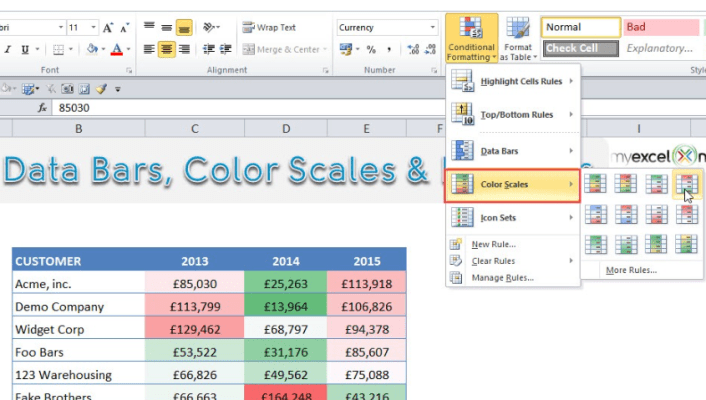
Task: Apply fill color with paint bucket
Action: pyautogui.click(x=92, y=49)
